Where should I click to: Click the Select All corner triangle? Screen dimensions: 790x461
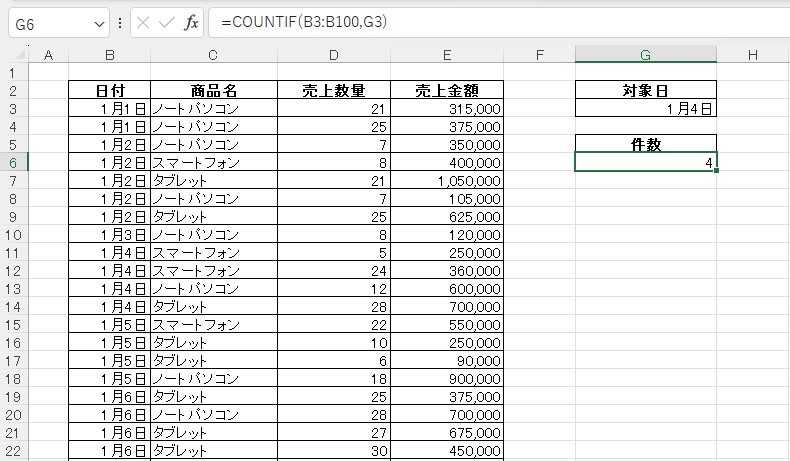pyautogui.click(x=20, y=54)
